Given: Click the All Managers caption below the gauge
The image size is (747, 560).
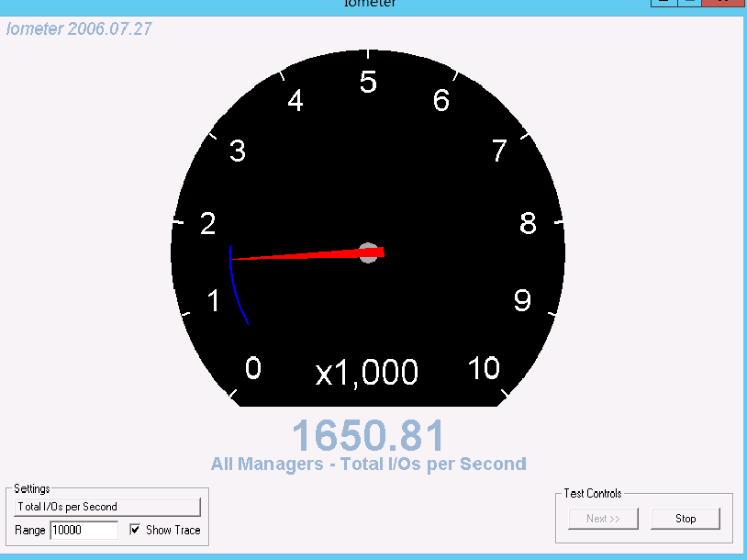Looking at the screenshot, I should click(369, 464).
